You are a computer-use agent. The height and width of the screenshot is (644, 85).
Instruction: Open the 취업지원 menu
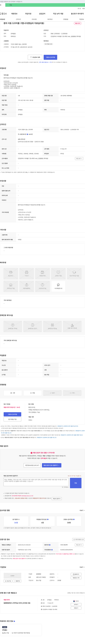[x=28, y=14]
